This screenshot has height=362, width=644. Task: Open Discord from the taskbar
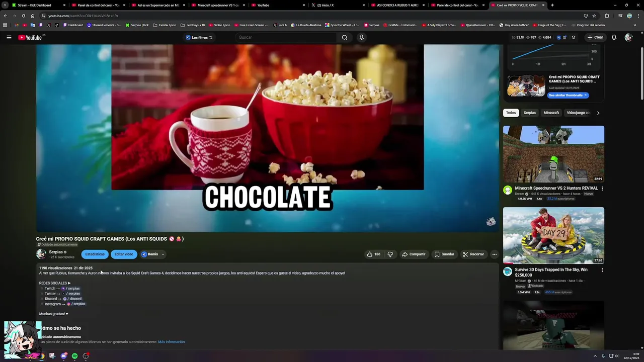pyautogui.click(x=63, y=356)
